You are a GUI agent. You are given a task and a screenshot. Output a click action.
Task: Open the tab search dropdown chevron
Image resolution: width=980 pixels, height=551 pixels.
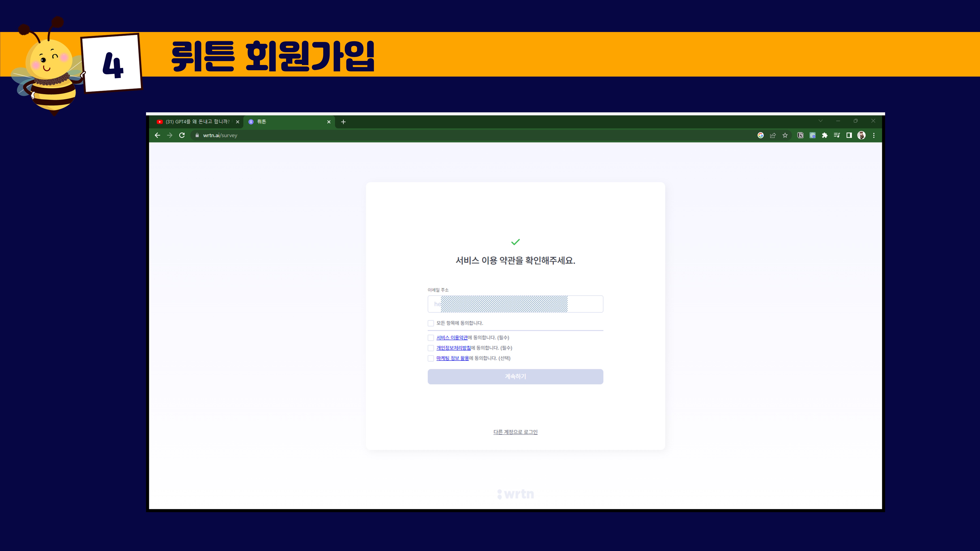pyautogui.click(x=821, y=121)
